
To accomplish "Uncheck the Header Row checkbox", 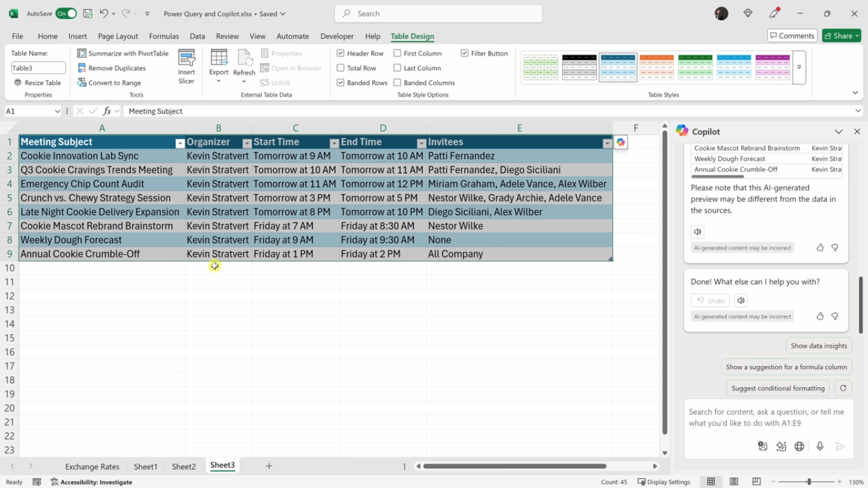I will pos(341,53).
